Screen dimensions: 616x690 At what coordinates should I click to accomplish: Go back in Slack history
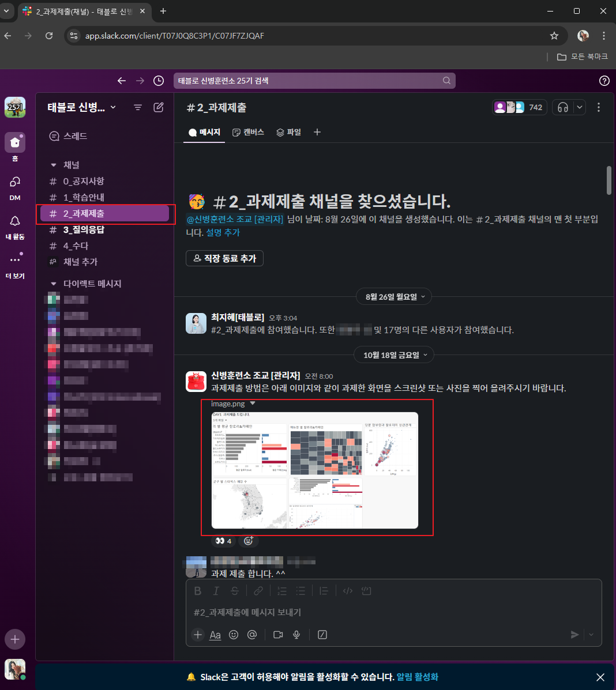click(122, 81)
